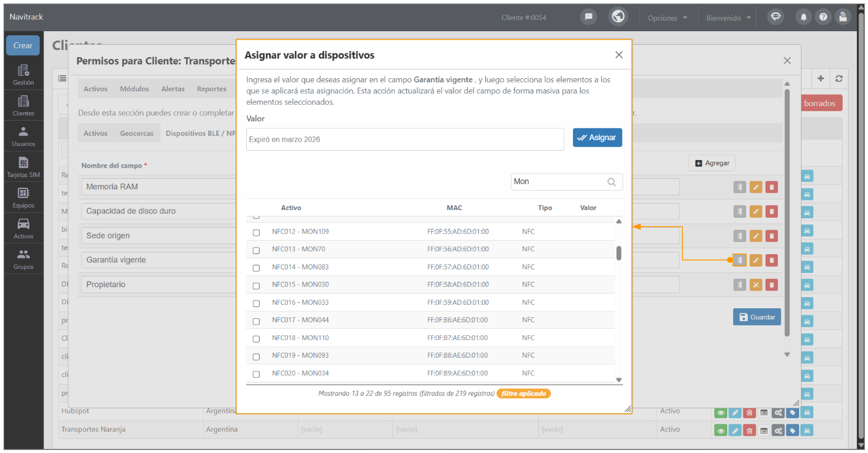Click the Crear button
This screenshot has width=868, height=453.
click(x=23, y=45)
